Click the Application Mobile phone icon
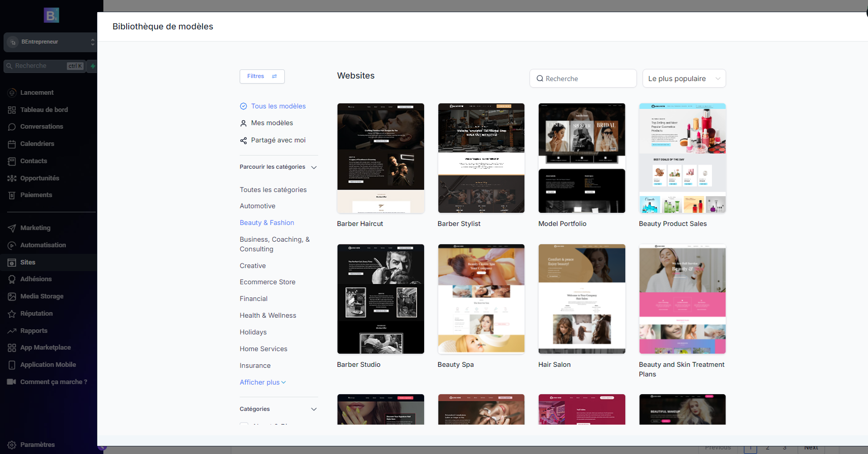The width and height of the screenshot is (868, 454). 12,365
